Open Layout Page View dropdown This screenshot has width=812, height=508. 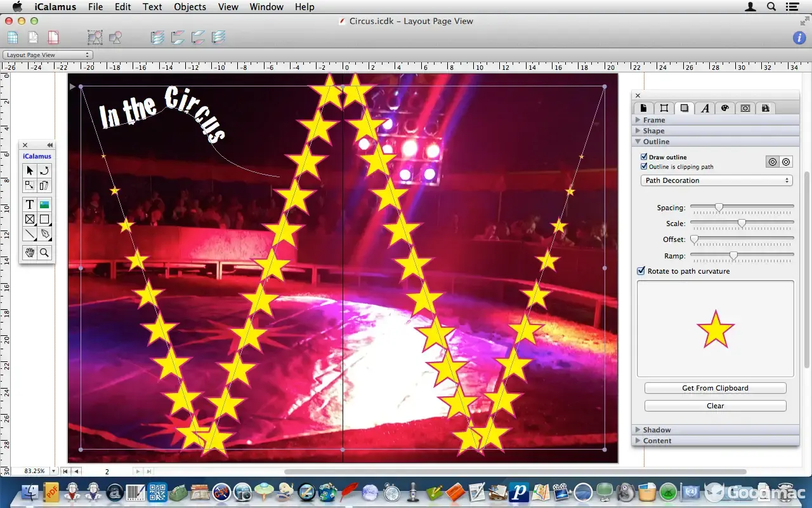click(x=48, y=55)
